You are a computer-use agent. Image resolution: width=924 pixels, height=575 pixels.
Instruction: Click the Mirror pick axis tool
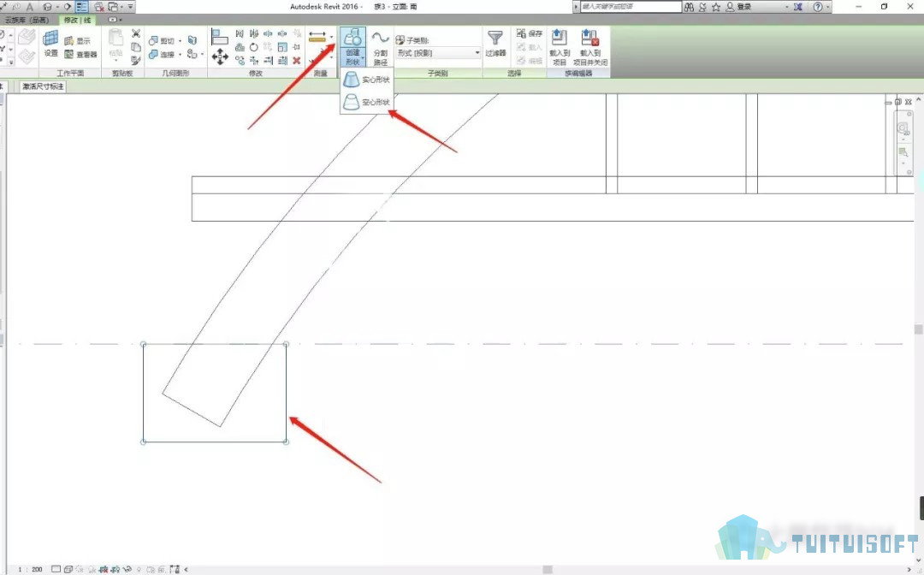(x=240, y=33)
